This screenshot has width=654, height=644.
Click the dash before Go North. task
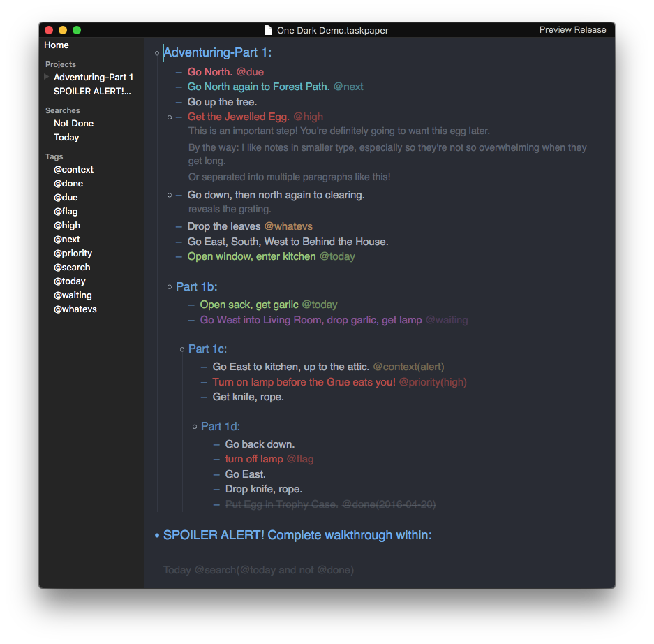[179, 73]
